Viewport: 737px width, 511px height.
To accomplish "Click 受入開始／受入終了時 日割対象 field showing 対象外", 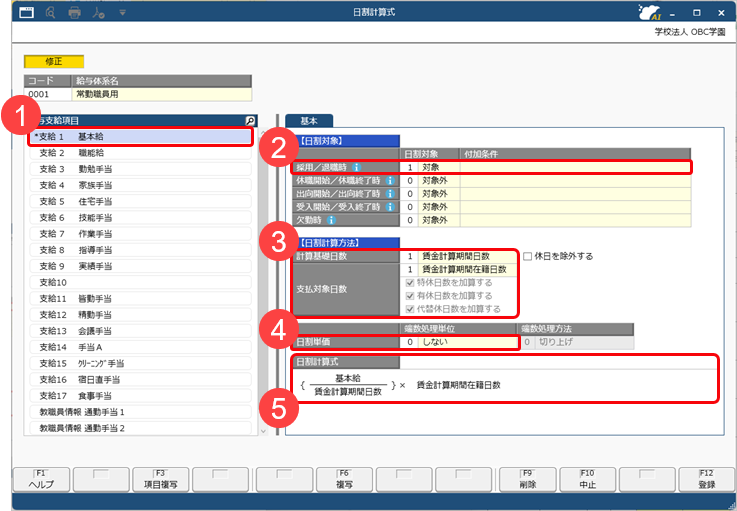I will pyautogui.click(x=430, y=207).
